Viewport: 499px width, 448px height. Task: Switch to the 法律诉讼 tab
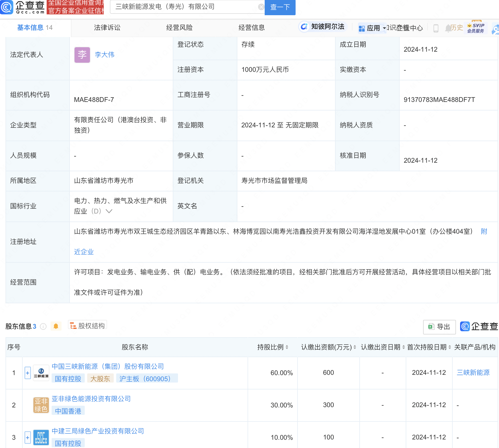[107, 28]
